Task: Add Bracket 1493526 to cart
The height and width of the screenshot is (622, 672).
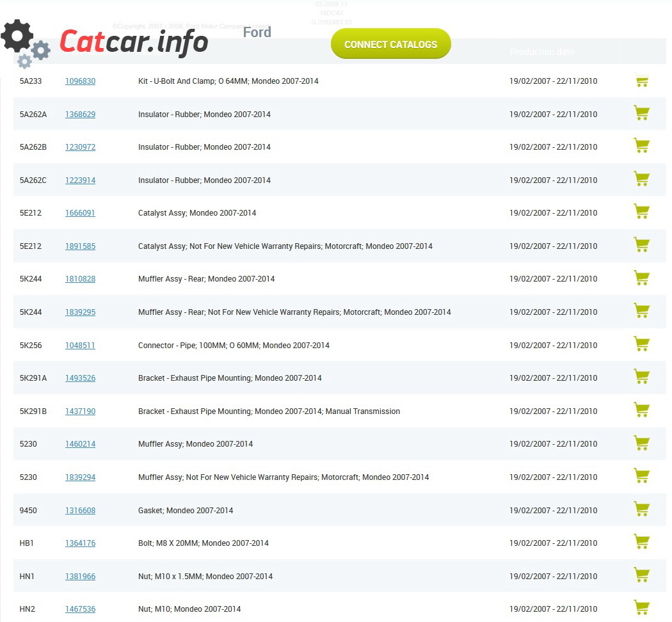Action: [x=641, y=377]
